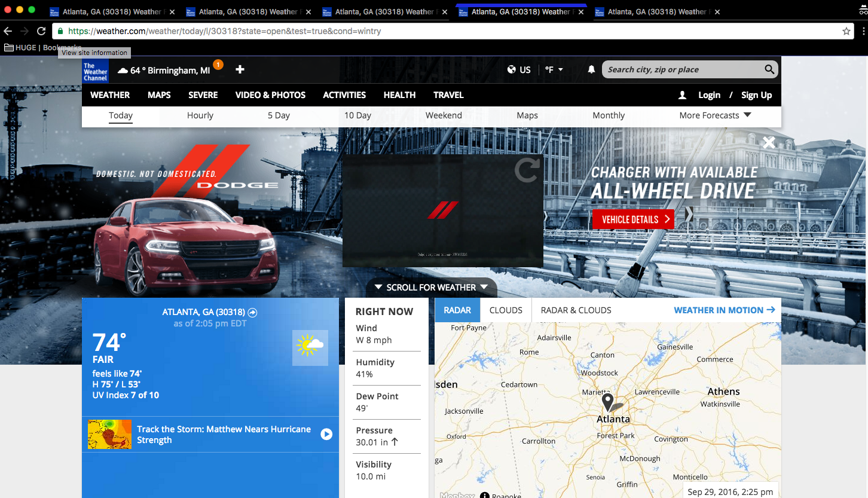Click the user profile icon beside Login

point(682,95)
